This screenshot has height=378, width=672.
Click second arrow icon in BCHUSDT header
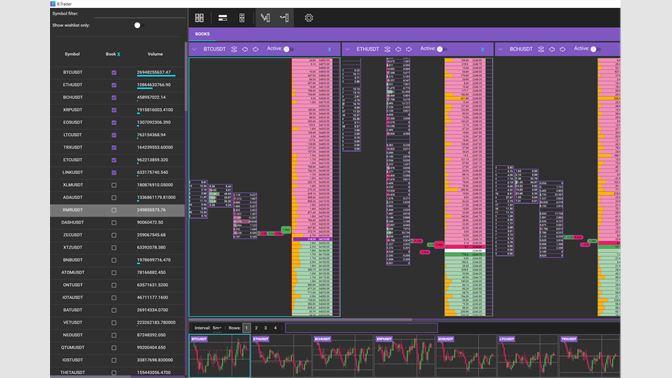pyautogui.click(x=562, y=49)
